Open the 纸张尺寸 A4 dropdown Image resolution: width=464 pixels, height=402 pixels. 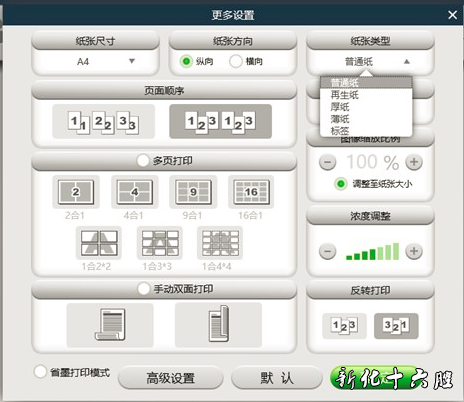[x=96, y=62]
